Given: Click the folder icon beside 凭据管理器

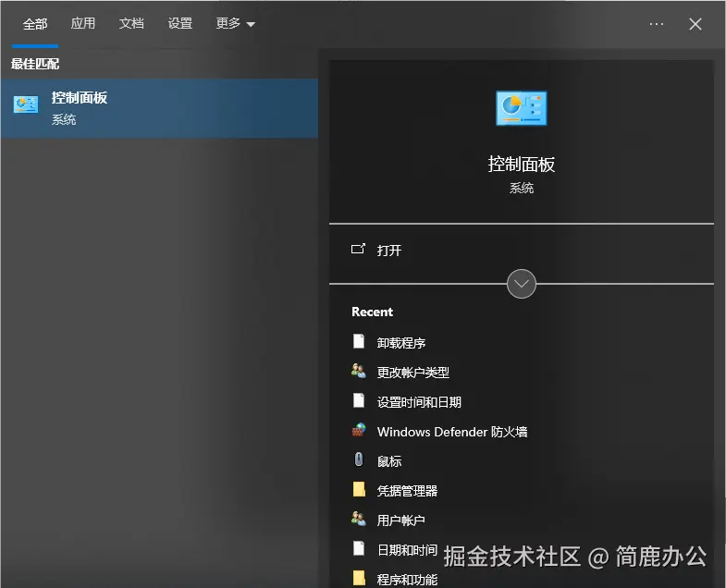Looking at the screenshot, I should 359,489.
